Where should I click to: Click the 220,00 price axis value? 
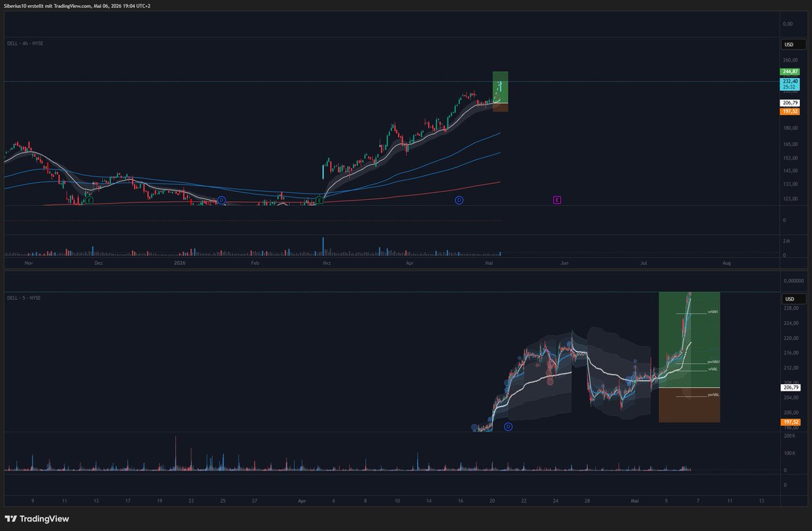pyautogui.click(x=790, y=338)
